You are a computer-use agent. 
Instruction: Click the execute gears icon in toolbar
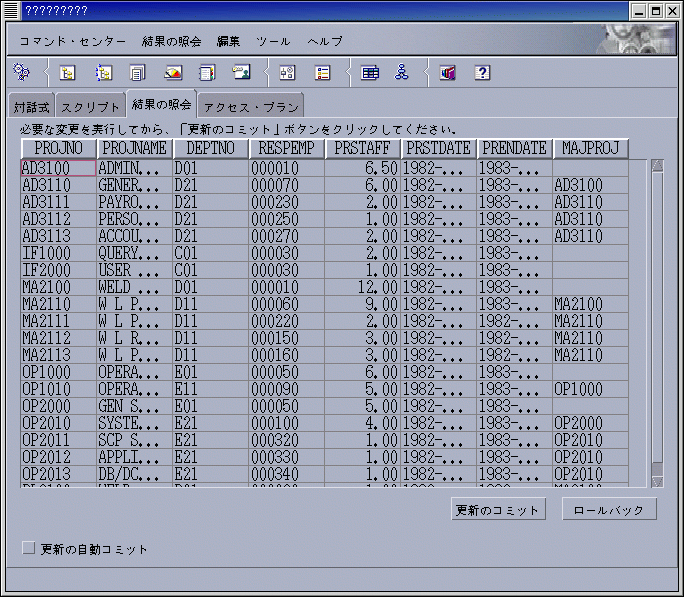pyautogui.click(x=21, y=72)
